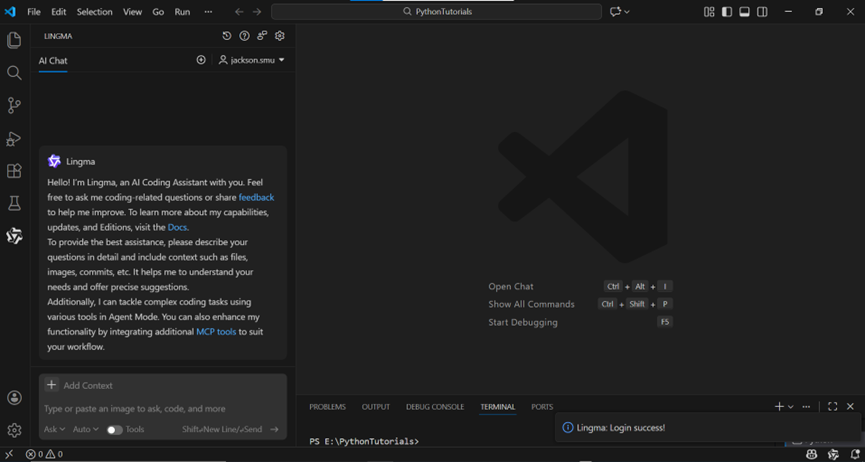Open the Selection menu
This screenshot has height=462, width=865.
[94, 12]
